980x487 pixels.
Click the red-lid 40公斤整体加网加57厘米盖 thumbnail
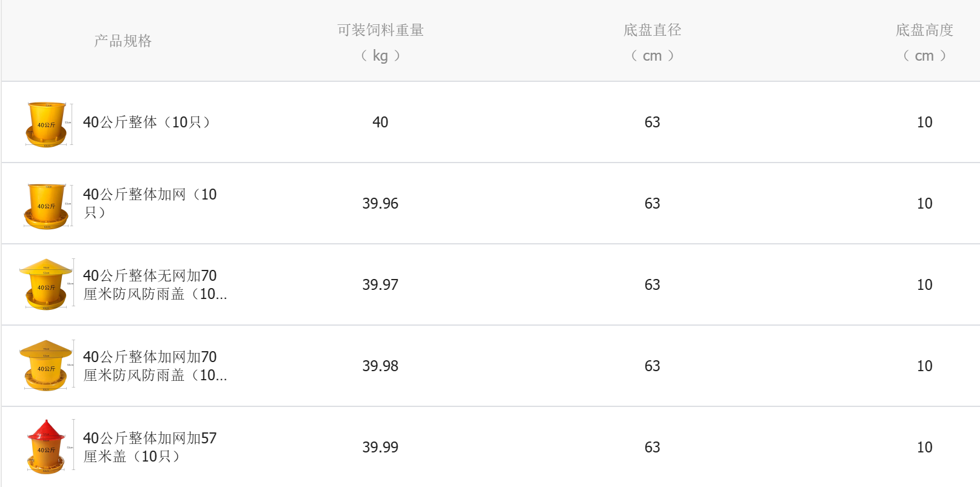[46, 447]
